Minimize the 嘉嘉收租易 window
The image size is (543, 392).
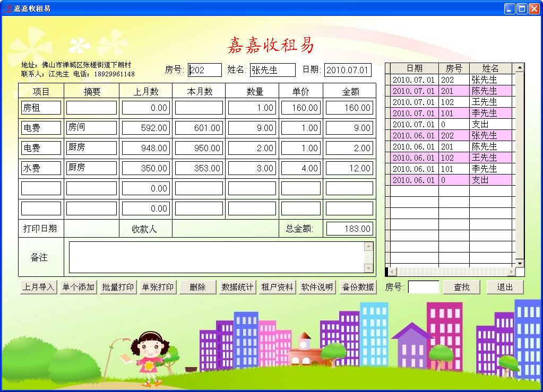click(x=510, y=8)
